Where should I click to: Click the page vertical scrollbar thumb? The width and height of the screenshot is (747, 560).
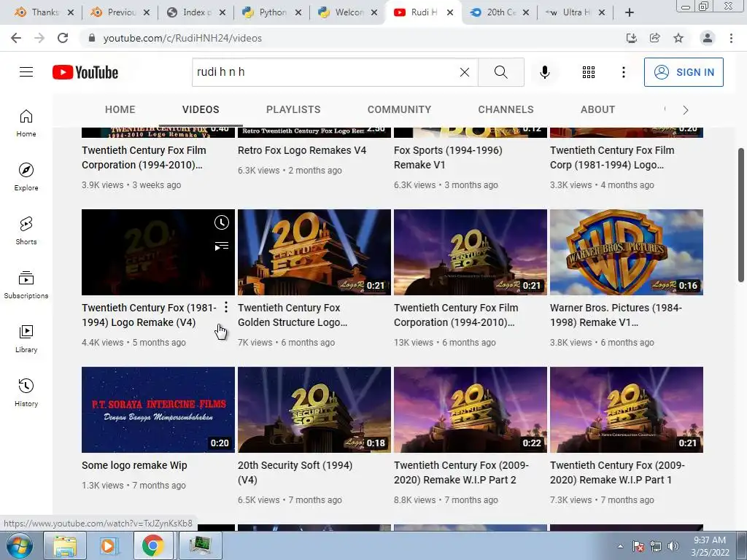pos(741,215)
